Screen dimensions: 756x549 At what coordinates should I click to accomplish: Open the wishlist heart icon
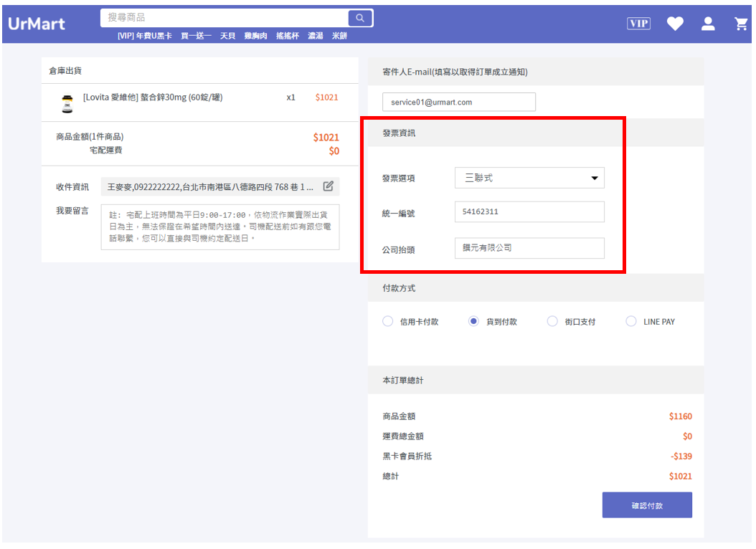[675, 24]
